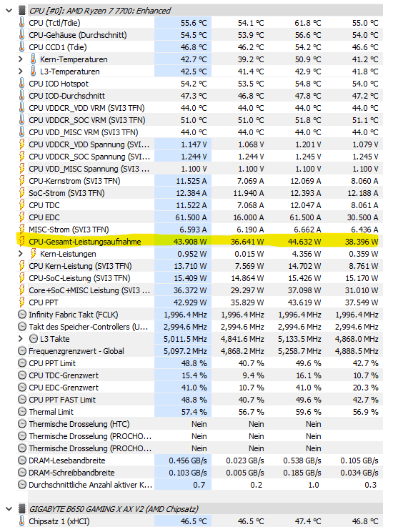Click the lightning icon of CPU VDDCR_VDD Spannung
Screen dimensions: 393x532
(21, 144)
